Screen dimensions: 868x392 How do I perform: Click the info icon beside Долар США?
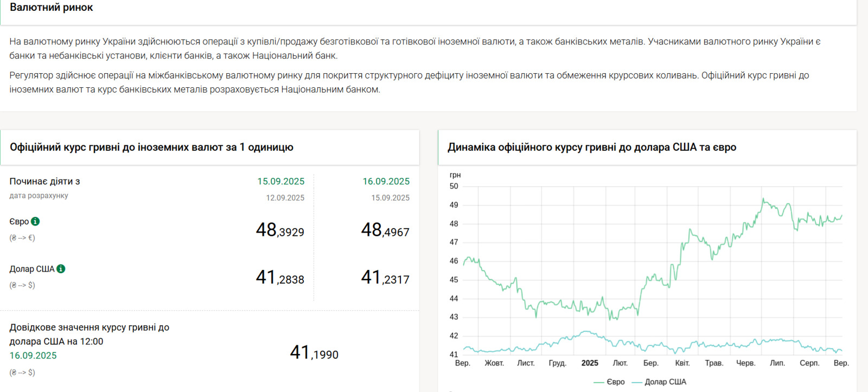(x=61, y=269)
